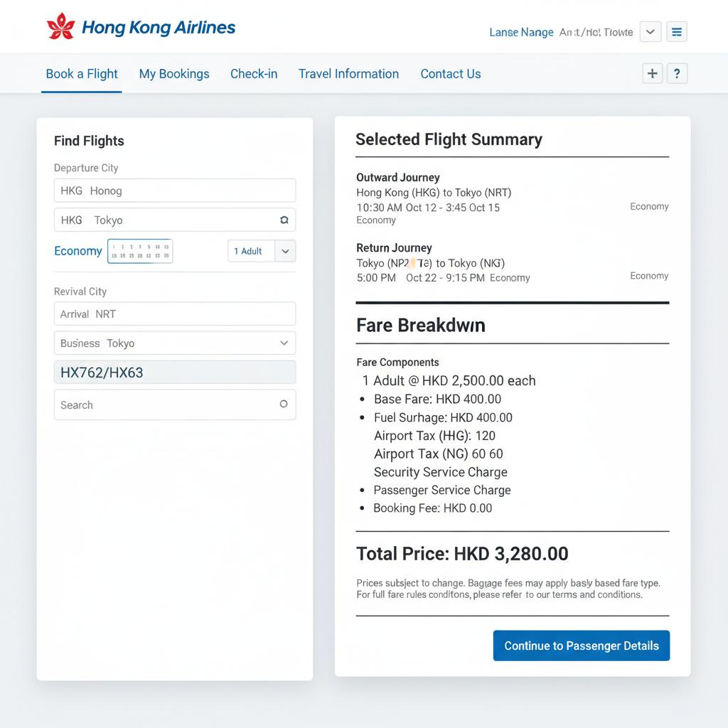Open help question mark icon
Screen dimensions: 728x728
point(677,73)
